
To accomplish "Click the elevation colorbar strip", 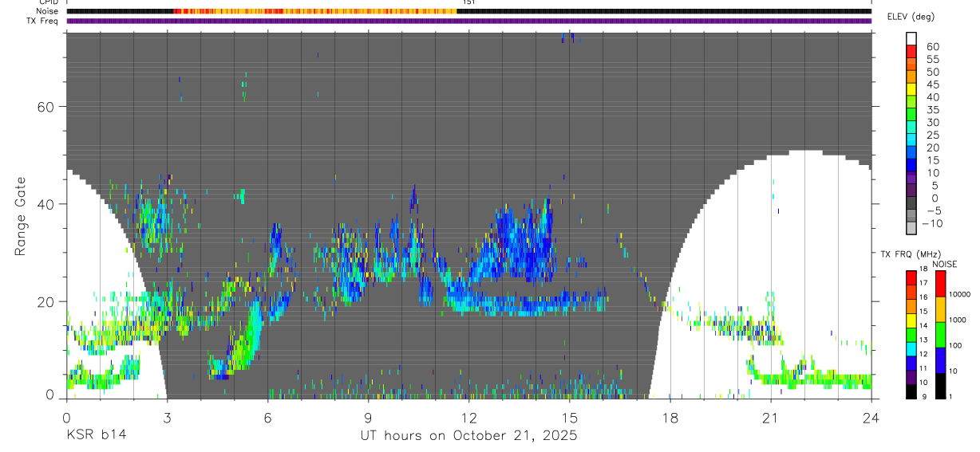I will [911, 133].
